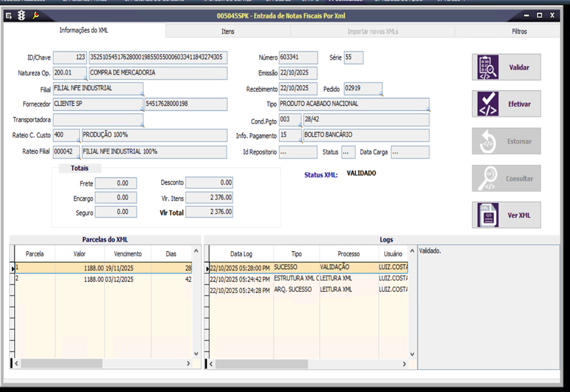Click the Vlr Total field

[x=209, y=211]
